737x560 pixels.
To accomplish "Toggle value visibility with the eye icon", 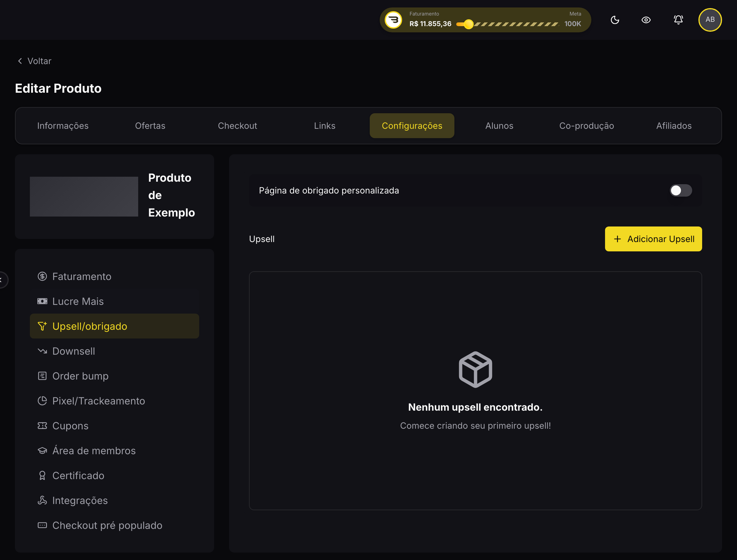I will click(x=646, y=20).
